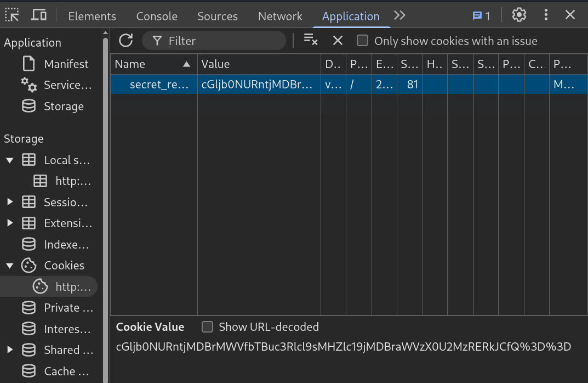Check the Show URL-decoded box
Viewport: 588px width, 383px height.
click(x=207, y=327)
